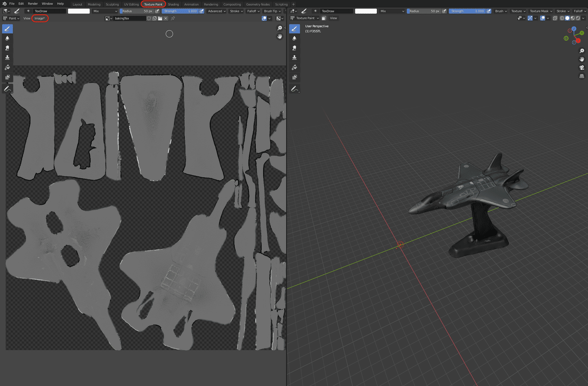The width and height of the screenshot is (588, 386).
Task: Select the Smear tool in Image Editor
Action: 7,48
